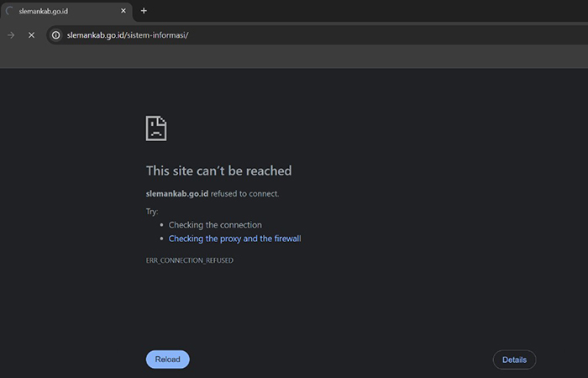Click the sad page error icon

[x=156, y=129]
